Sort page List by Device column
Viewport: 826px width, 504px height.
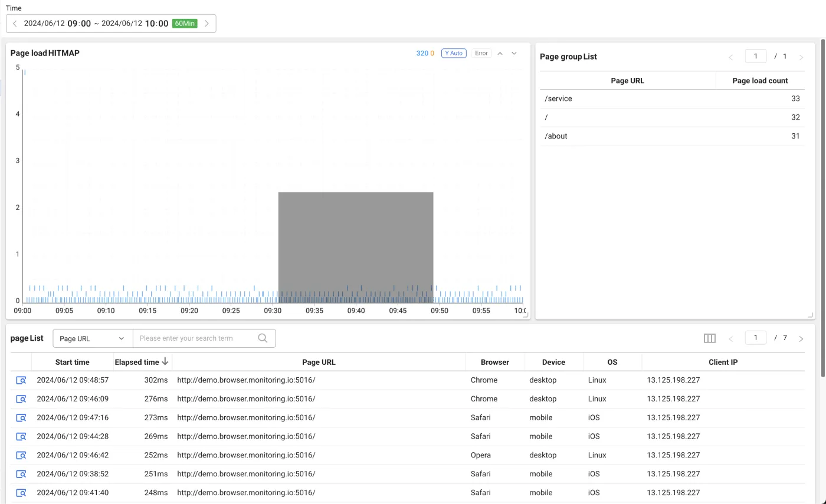[553, 362]
